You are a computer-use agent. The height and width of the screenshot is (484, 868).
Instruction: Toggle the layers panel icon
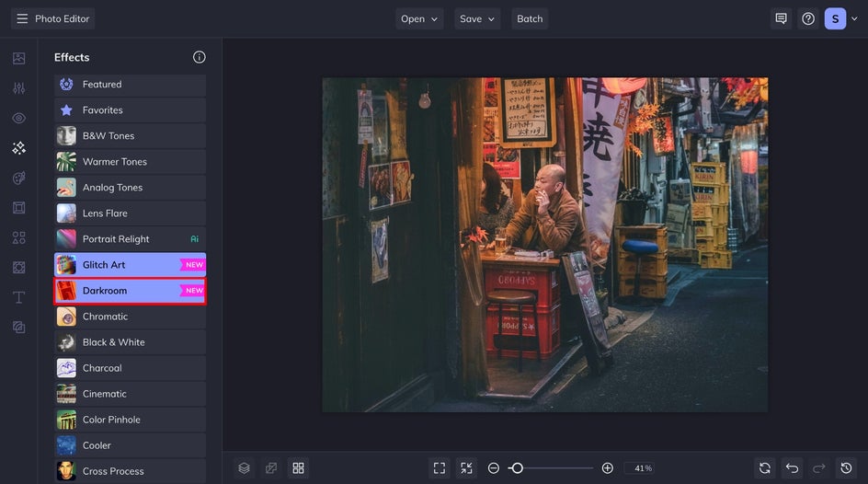pyautogui.click(x=244, y=468)
